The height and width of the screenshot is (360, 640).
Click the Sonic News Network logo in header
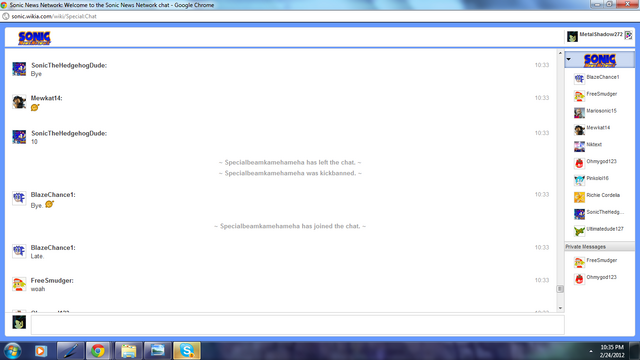(x=34, y=38)
